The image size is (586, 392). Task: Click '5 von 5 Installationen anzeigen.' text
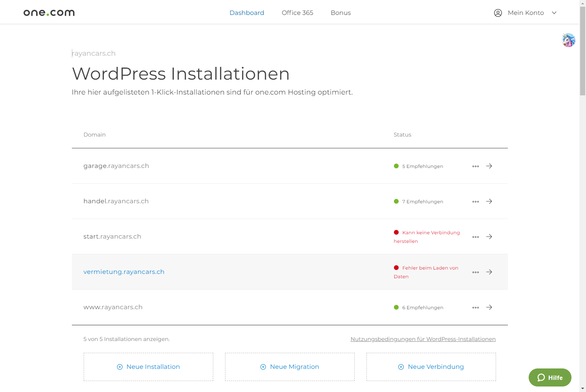pos(126,339)
